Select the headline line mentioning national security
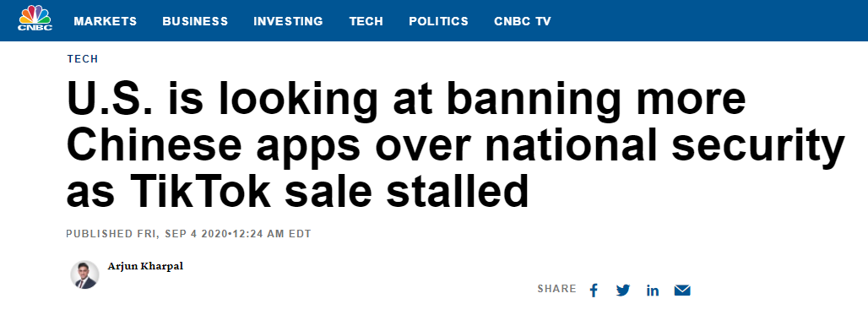This screenshot has width=868, height=326. (456, 145)
